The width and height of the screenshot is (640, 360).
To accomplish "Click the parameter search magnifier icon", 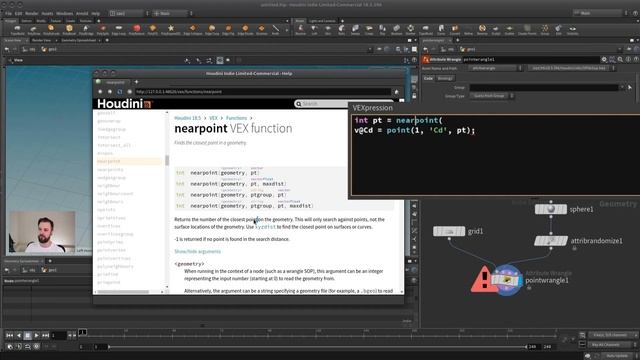I will pyautogui.click(x=620, y=60).
